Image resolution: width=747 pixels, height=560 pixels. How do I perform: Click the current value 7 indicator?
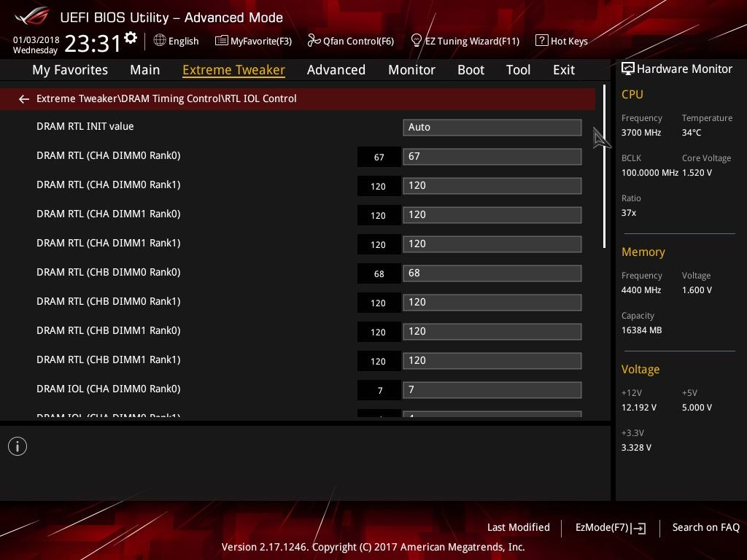pyautogui.click(x=379, y=391)
